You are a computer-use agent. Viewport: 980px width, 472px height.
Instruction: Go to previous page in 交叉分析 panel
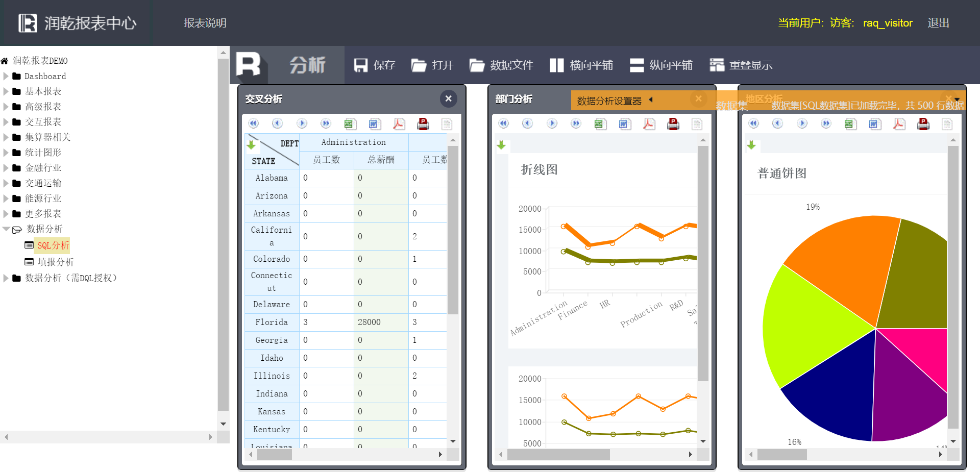278,123
